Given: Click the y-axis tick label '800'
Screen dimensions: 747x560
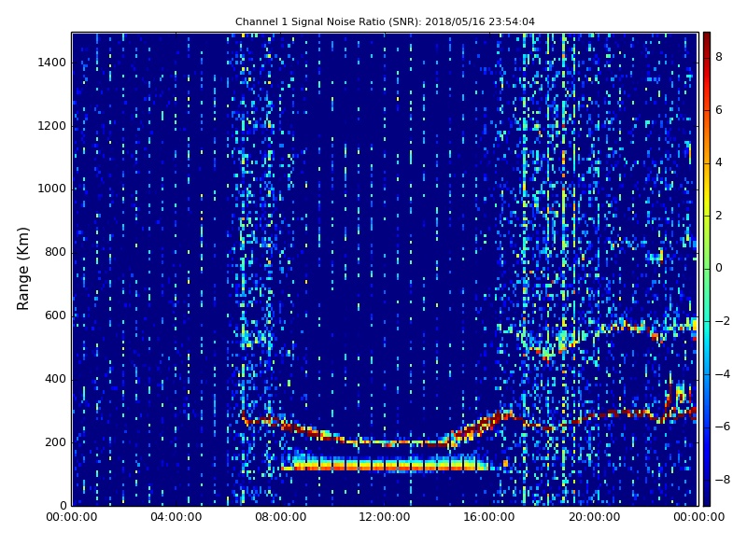Looking at the screenshot, I should pos(55,252).
